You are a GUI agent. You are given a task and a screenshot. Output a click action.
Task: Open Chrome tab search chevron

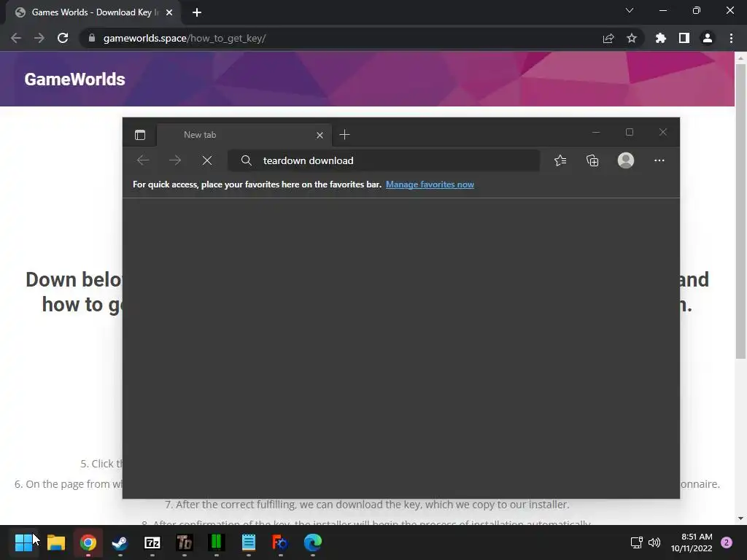[630, 10]
